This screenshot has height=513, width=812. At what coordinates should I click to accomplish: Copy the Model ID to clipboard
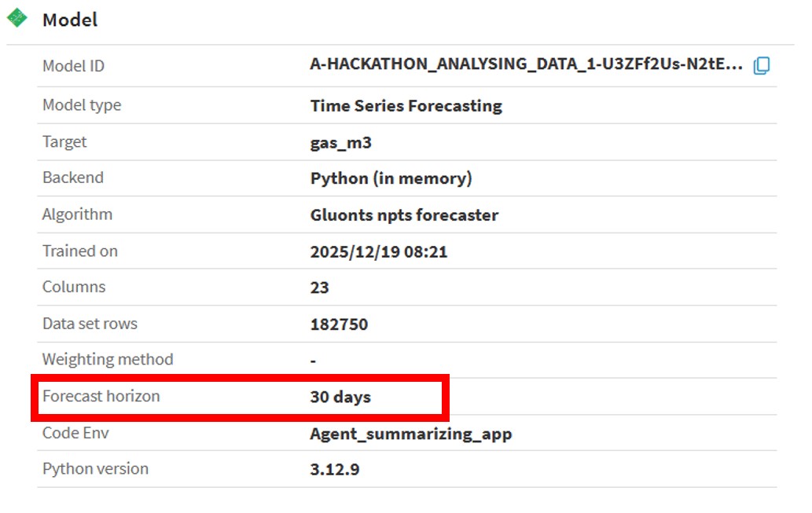tap(761, 66)
